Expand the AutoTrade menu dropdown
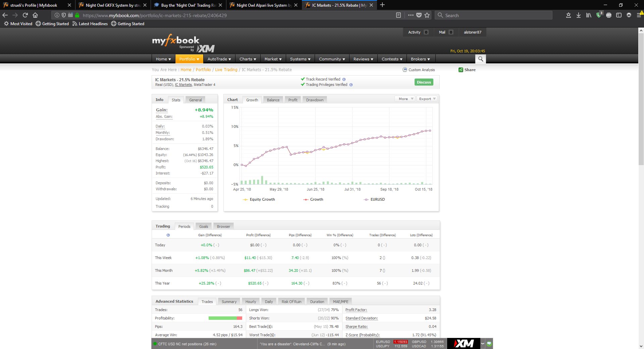 point(219,59)
